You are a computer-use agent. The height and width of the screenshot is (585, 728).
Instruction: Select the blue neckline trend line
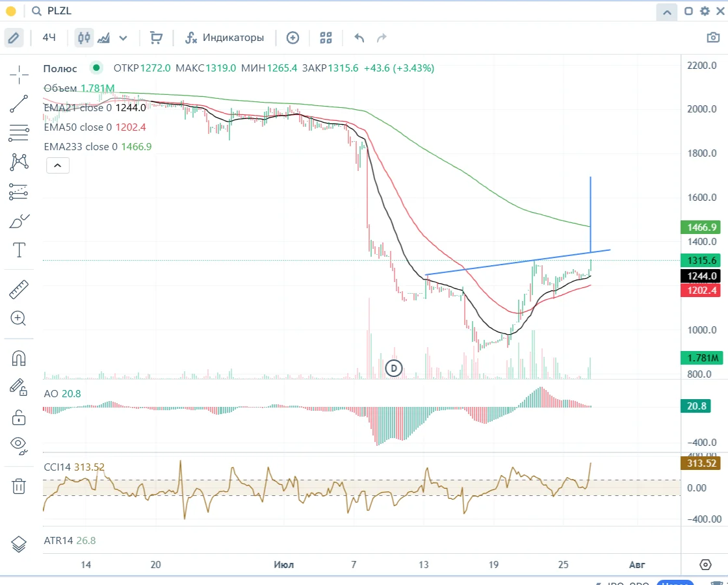517,263
